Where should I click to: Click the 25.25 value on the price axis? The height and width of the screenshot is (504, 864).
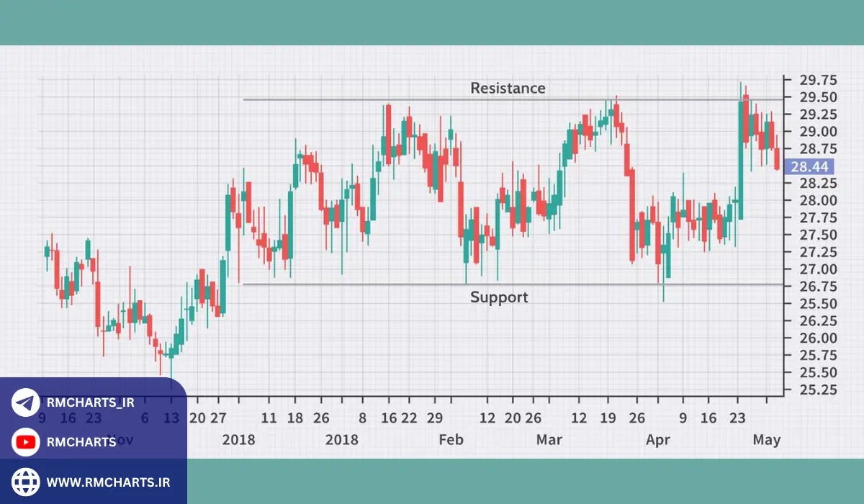819,390
